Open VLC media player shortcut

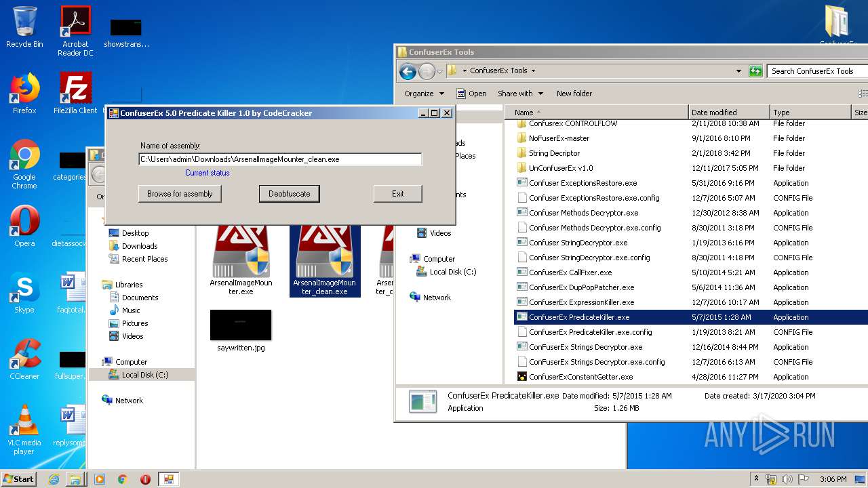point(24,430)
